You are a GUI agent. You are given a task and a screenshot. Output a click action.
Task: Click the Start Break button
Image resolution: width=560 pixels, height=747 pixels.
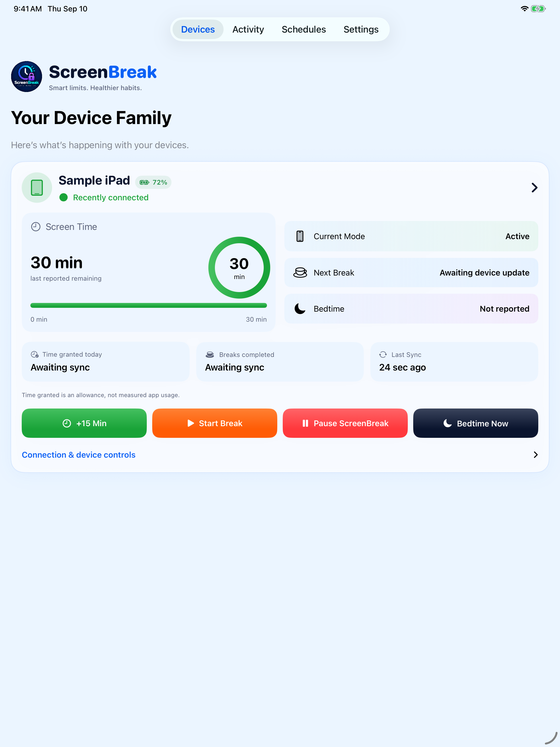(214, 423)
